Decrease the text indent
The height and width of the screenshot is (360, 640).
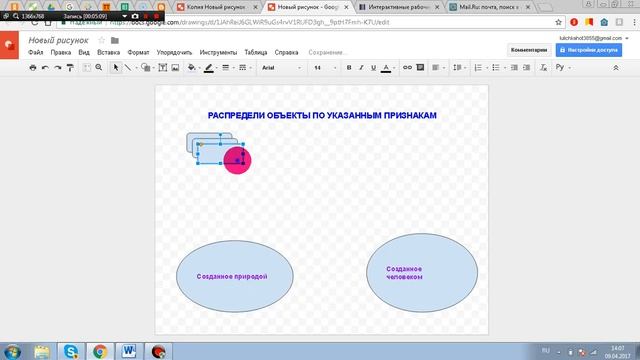pos(514,68)
